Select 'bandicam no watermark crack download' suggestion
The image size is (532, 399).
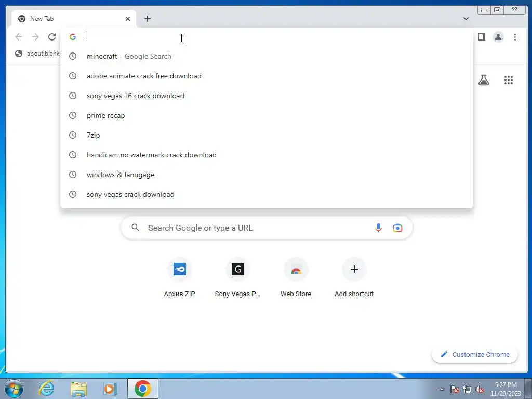(x=267, y=155)
